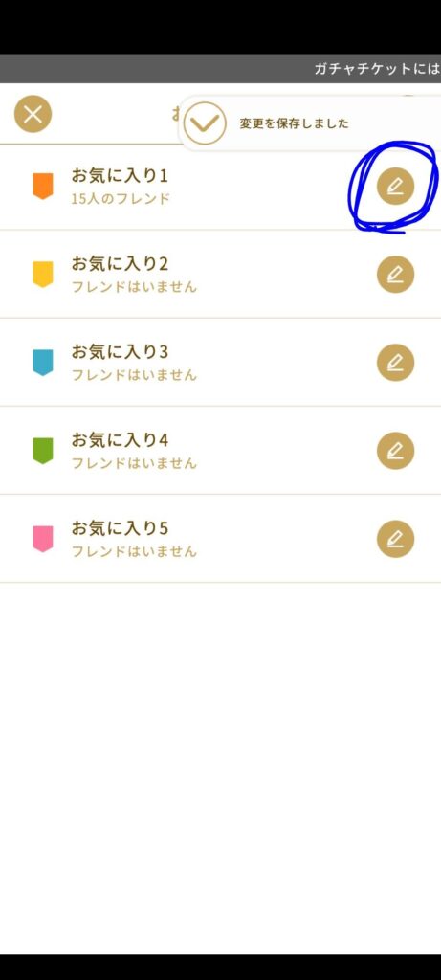Screen dimensions: 441x980
Task: Select the blue bookmark flag
Action: pyautogui.click(x=43, y=363)
